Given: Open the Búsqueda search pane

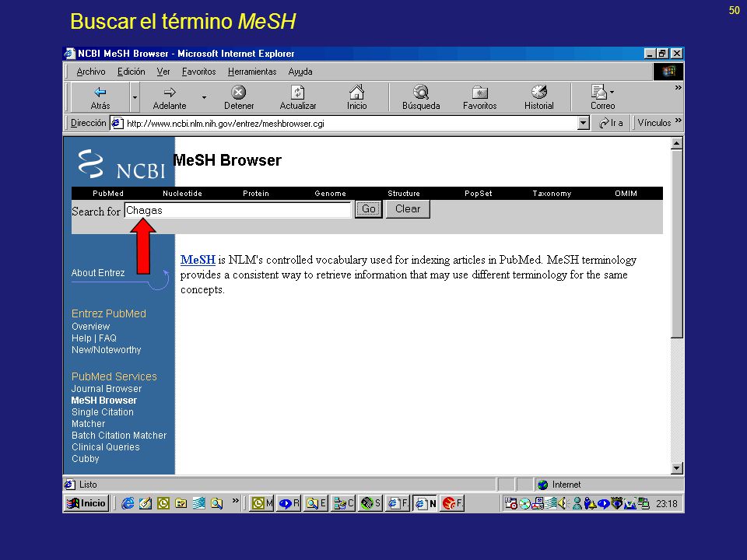Looking at the screenshot, I should click(x=421, y=97).
